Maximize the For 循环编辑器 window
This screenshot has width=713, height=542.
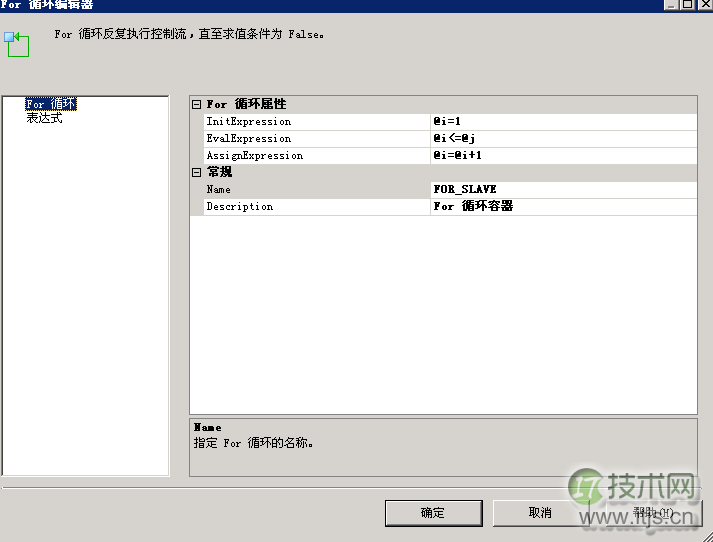688,4
